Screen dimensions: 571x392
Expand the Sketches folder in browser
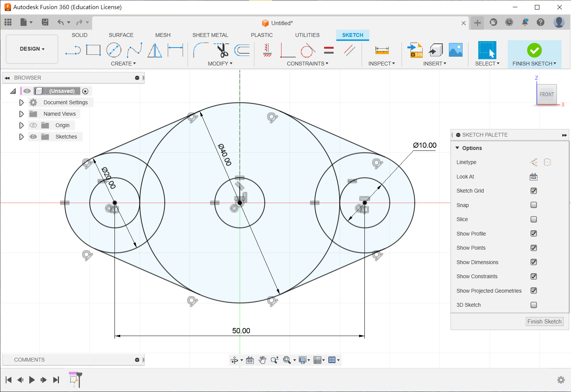point(21,137)
